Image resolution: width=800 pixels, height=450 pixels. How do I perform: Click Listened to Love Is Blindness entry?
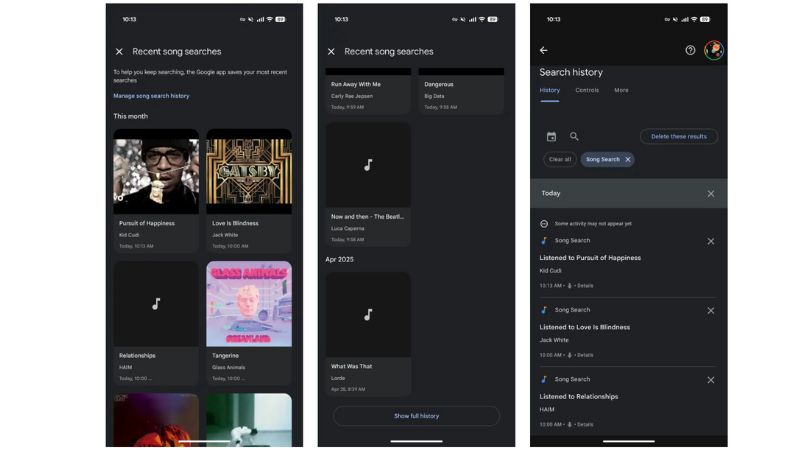pyautogui.click(x=585, y=327)
